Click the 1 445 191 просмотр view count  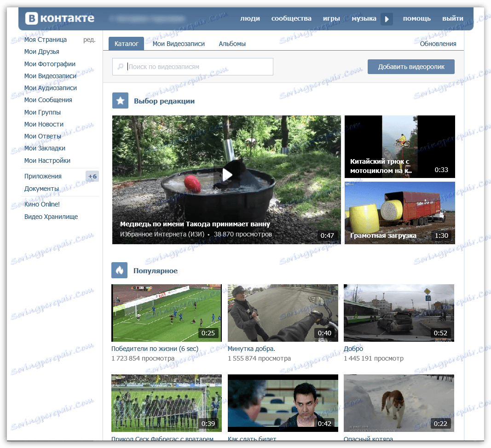click(374, 358)
